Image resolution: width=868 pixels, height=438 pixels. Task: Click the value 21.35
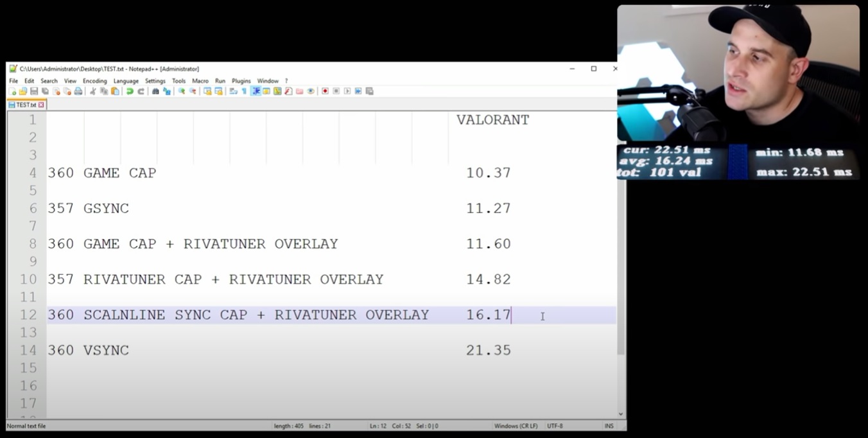point(489,351)
